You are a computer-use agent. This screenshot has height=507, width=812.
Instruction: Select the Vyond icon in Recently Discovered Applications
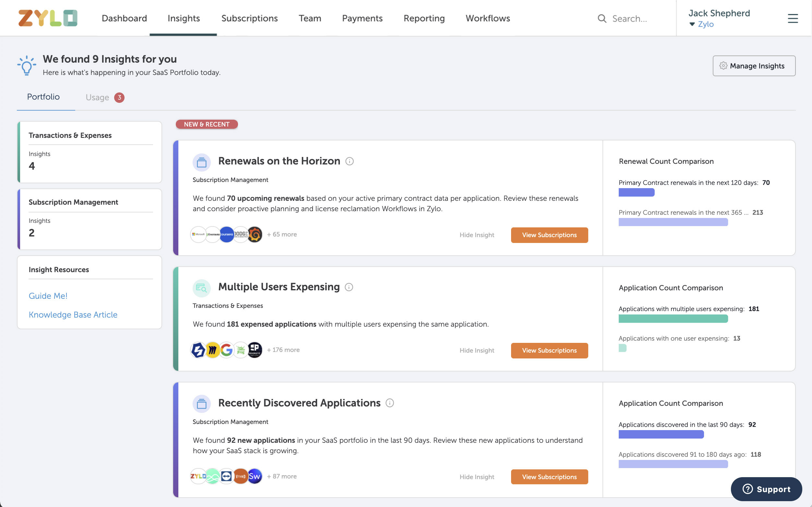240,476
